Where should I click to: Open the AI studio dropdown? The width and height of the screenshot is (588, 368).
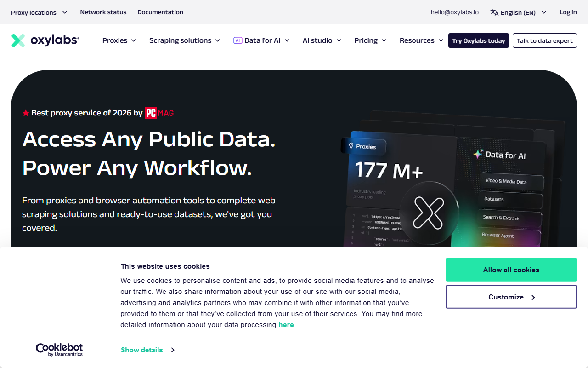pos(322,40)
